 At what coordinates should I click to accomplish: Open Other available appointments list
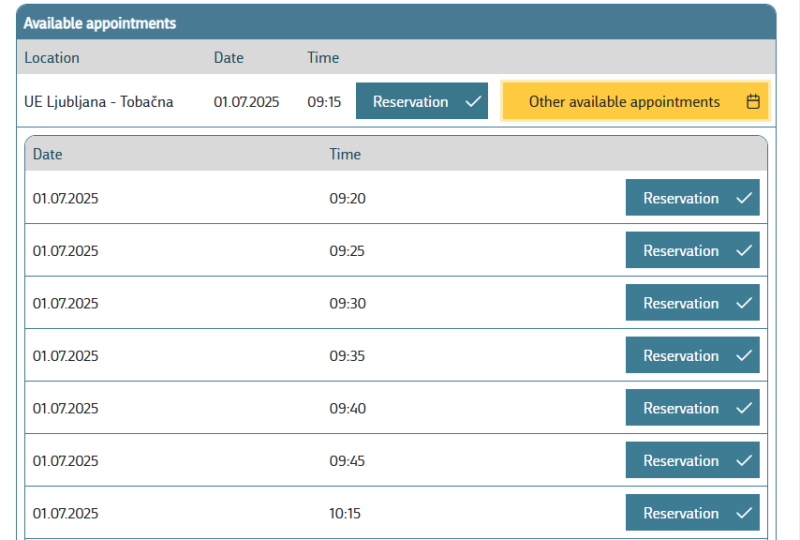pyautogui.click(x=635, y=101)
